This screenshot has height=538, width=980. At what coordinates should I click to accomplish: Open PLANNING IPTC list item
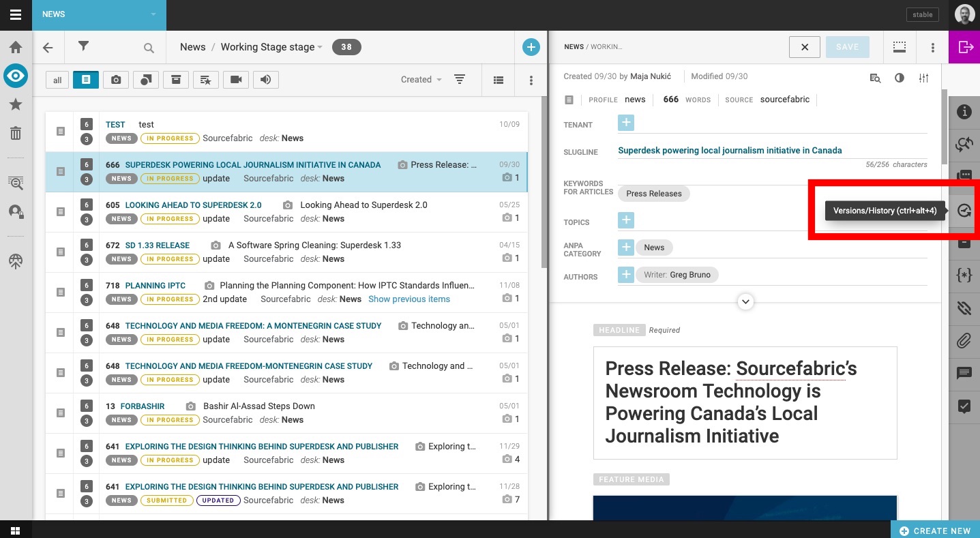click(x=286, y=293)
